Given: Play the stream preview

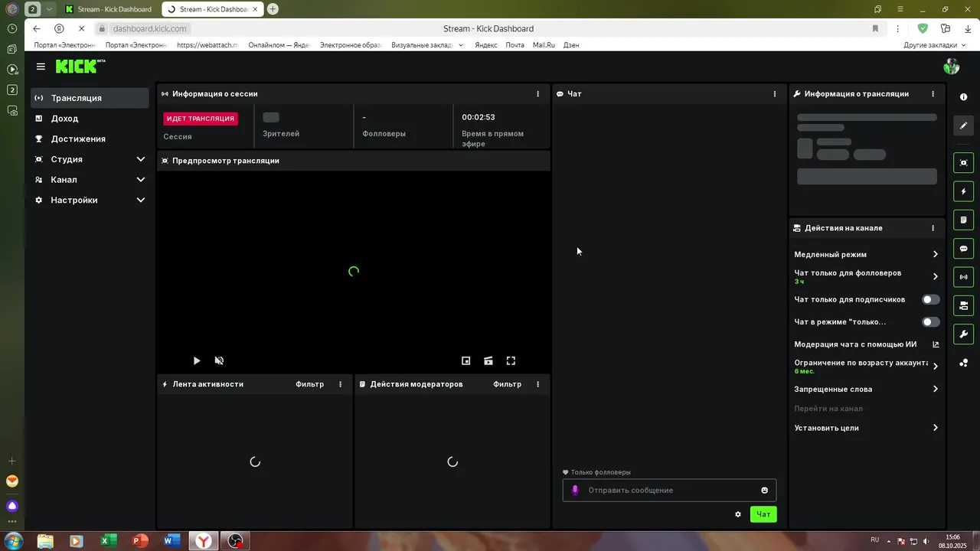Looking at the screenshot, I should point(197,360).
